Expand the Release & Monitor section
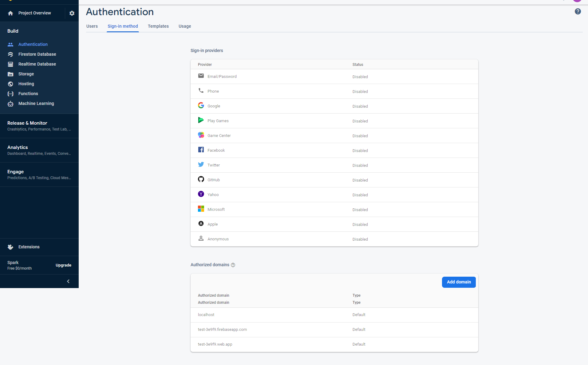The width and height of the screenshot is (588, 365). point(39,126)
